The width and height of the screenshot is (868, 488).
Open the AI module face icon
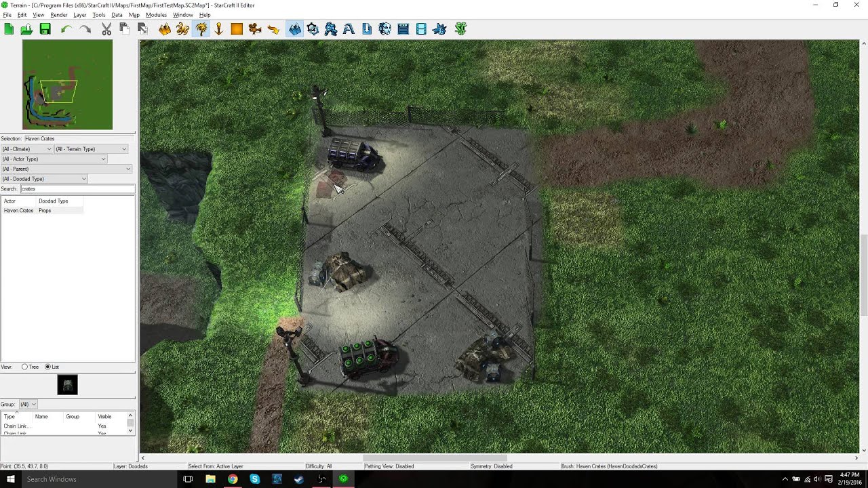pos(385,29)
